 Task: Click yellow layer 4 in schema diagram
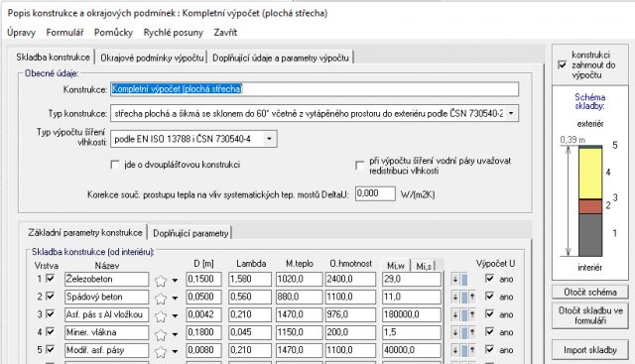click(590, 174)
